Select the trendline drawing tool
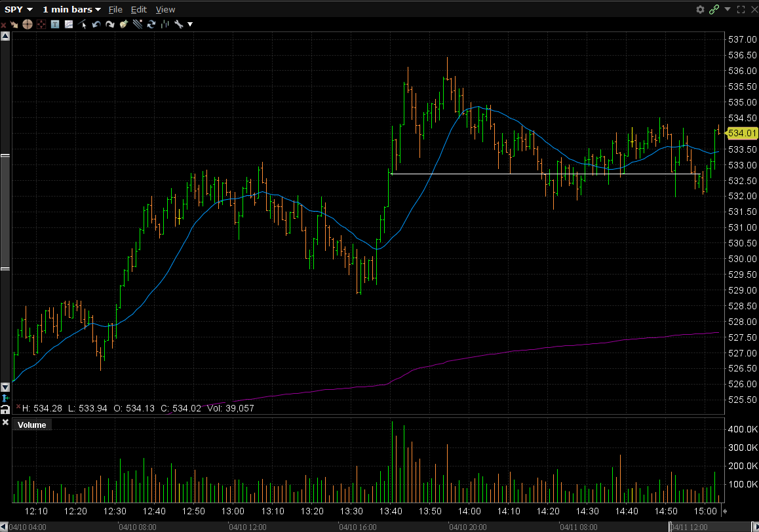 83,24
